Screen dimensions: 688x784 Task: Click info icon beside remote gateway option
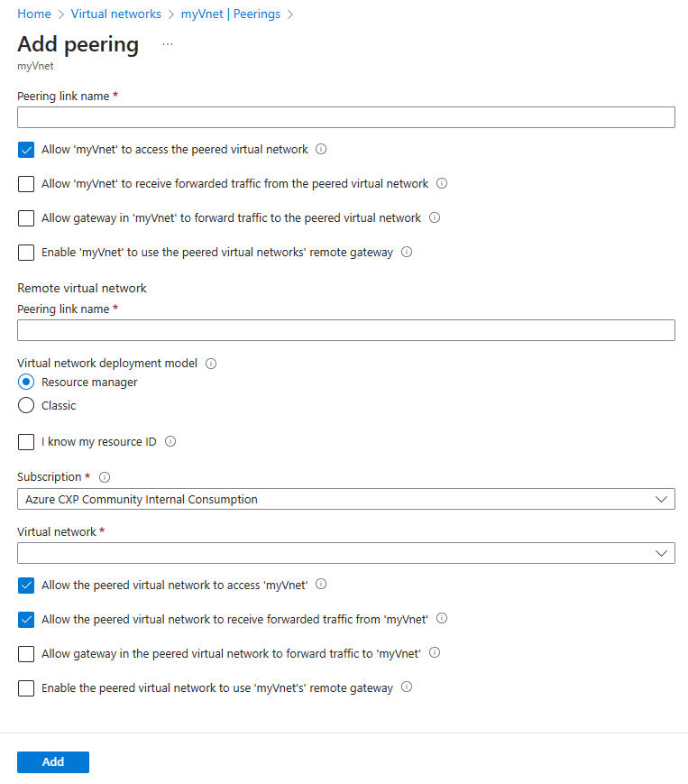407,252
